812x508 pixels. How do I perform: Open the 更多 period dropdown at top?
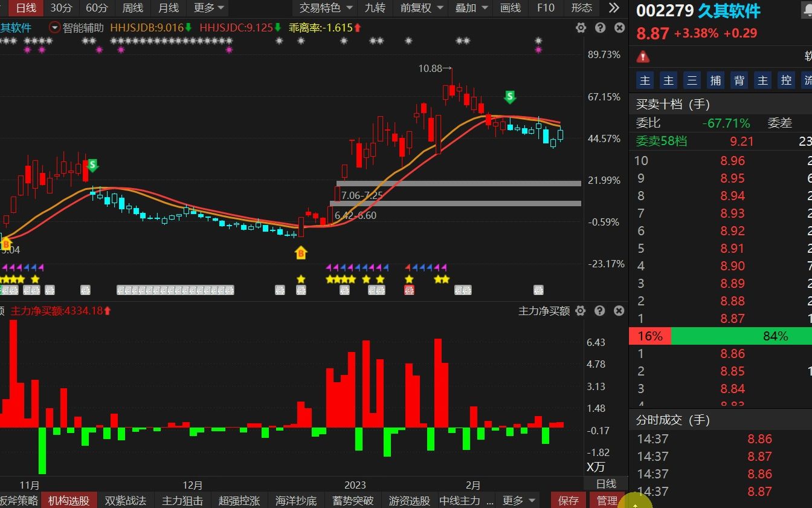pyautogui.click(x=209, y=8)
